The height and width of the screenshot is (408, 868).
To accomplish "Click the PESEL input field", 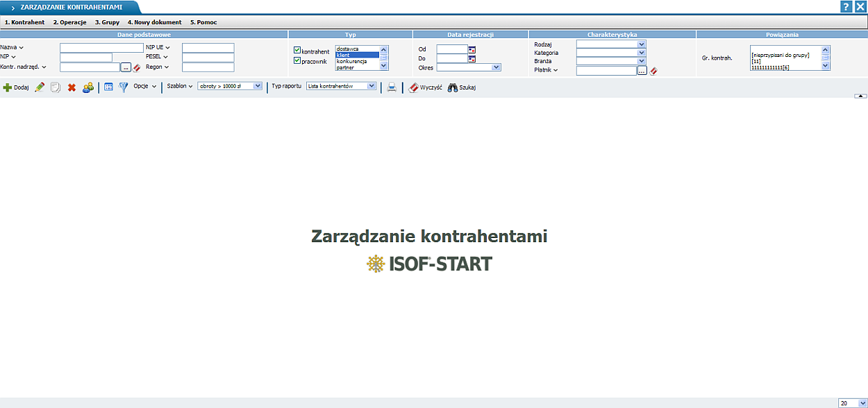I will (208, 58).
